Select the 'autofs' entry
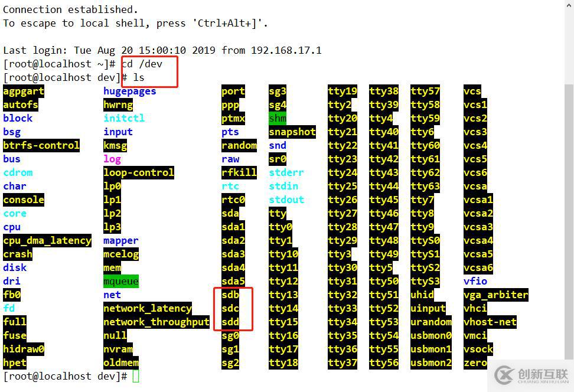The width and height of the screenshot is (574, 392). pos(21,104)
